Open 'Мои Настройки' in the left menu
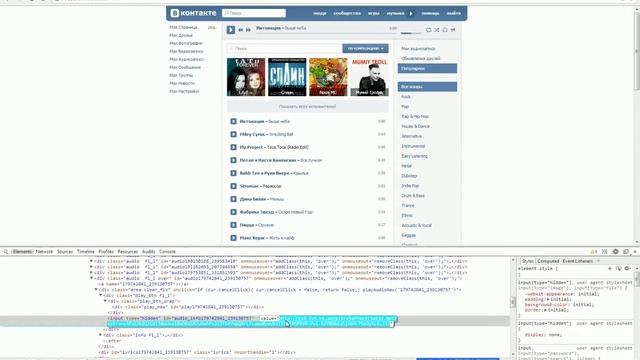The height and width of the screenshot is (360, 640). (x=184, y=91)
